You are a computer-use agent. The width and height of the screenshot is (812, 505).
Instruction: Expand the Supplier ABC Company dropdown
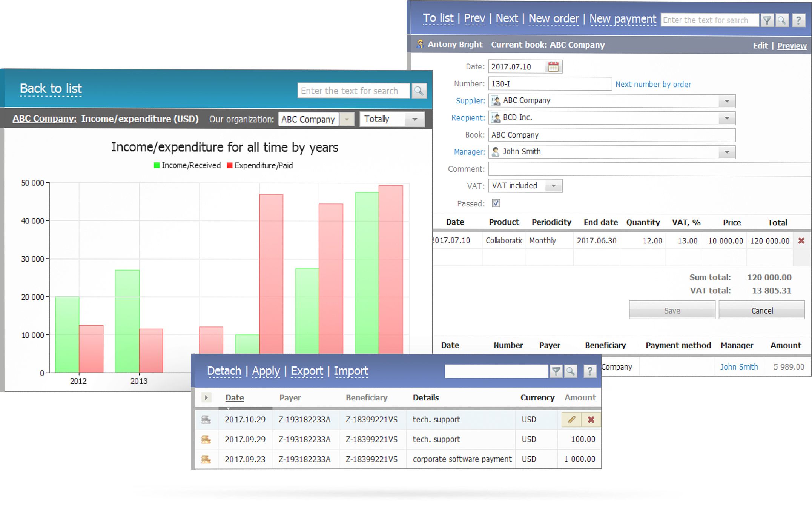pyautogui.click(x=726, y=101)
